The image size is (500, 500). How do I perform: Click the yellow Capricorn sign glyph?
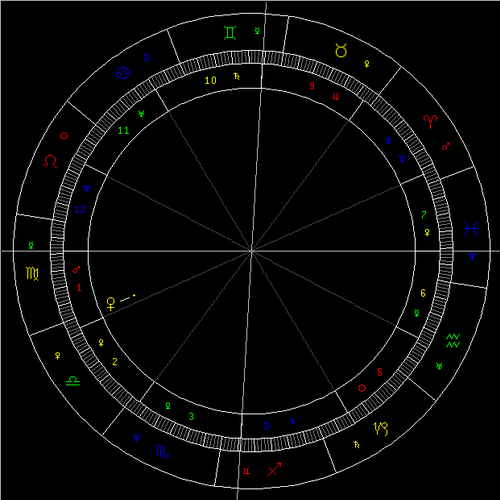(x=381, y=429)
